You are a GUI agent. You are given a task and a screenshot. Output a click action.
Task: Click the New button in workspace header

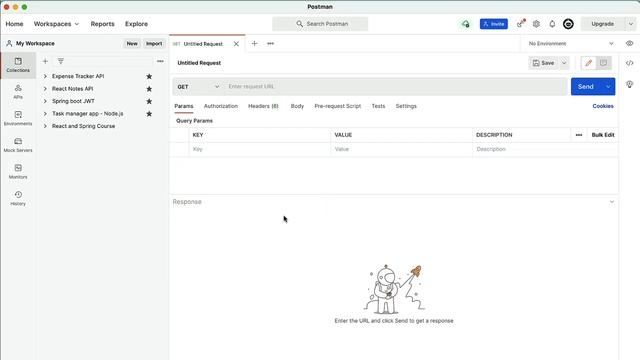[132, 44]
